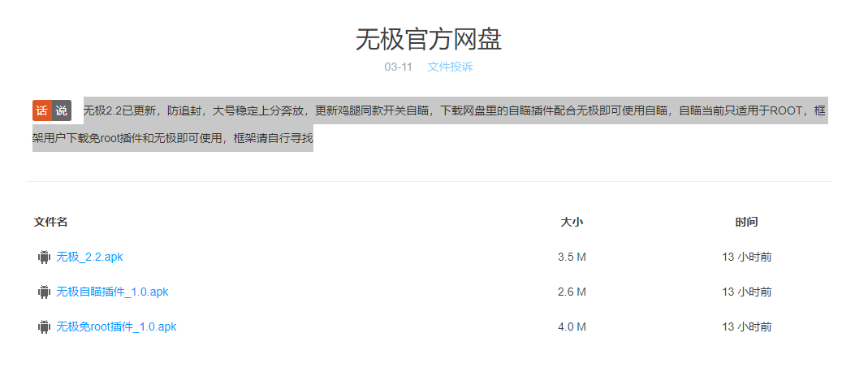Open the 文件投诉 complaint link
The width and height of the screenshot is (868, 372).
tap(450, 67)
